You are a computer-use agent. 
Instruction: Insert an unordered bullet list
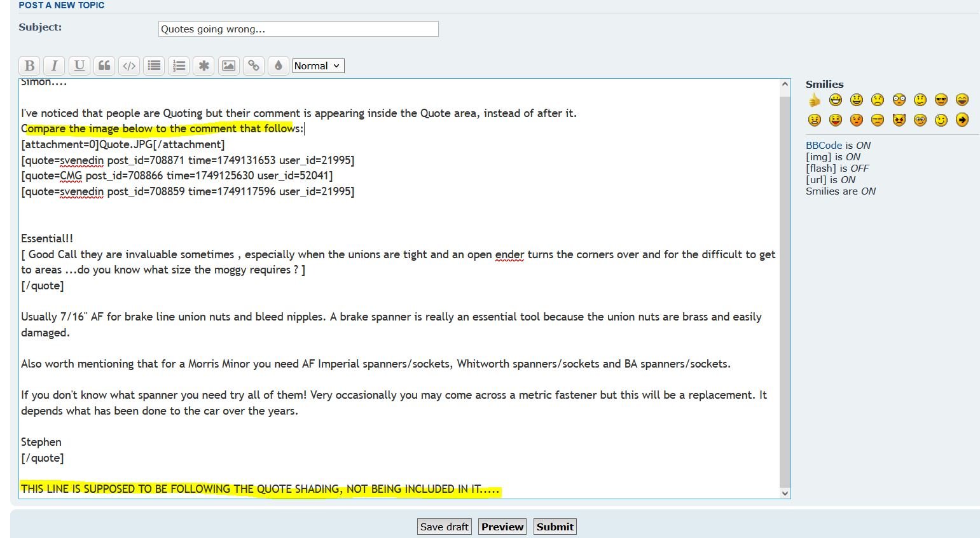pyautogui.click(x=154, y=66)
